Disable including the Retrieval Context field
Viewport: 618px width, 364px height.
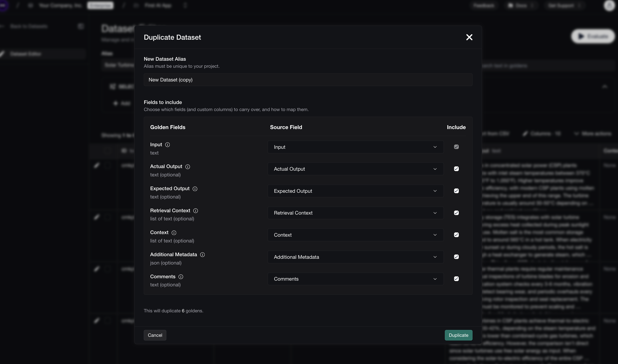pyautogui.click(x=456, y=213)
